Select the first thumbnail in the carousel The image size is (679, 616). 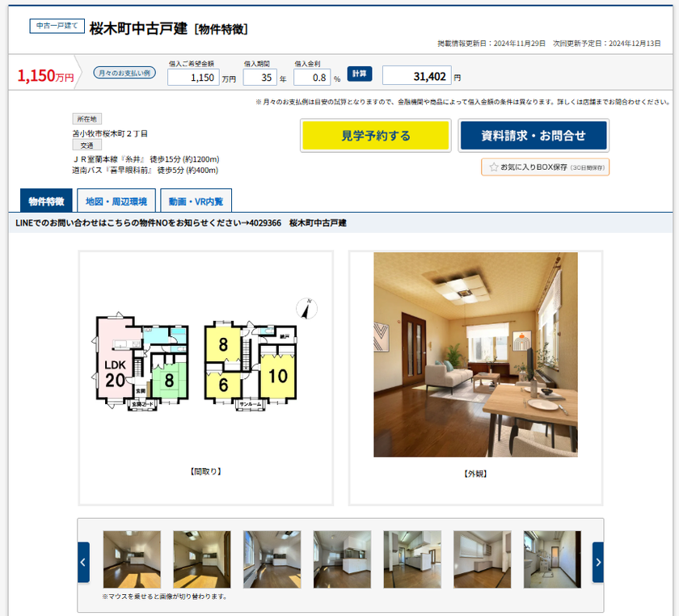(132, 559)
